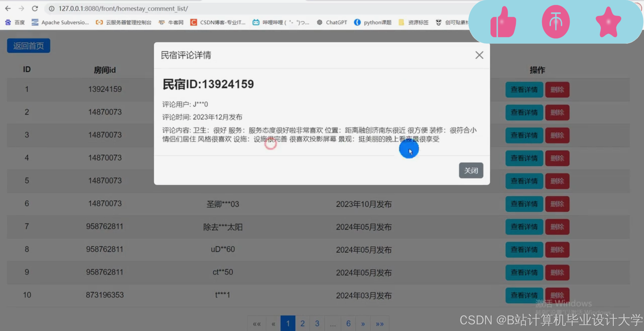
Task: Click 查看详情 for row with ID 7
Action: click(x=524, y=227)
